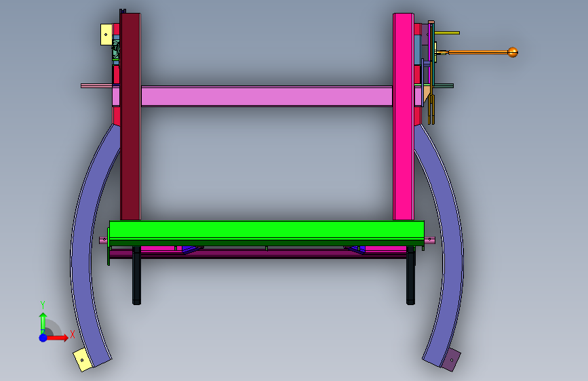The height and width of the screenshot is (381, 588).
Task: Select the bright magenta right vertical post
Action: point(404,116)
